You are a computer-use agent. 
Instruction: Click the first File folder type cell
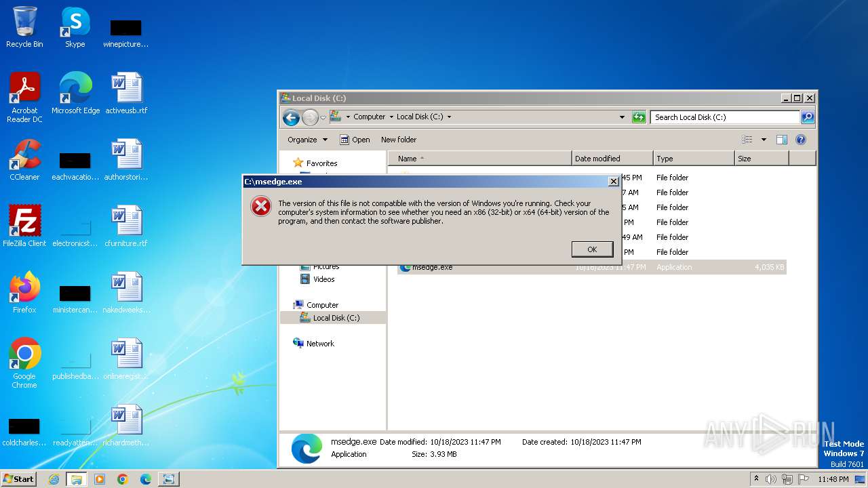673,178
